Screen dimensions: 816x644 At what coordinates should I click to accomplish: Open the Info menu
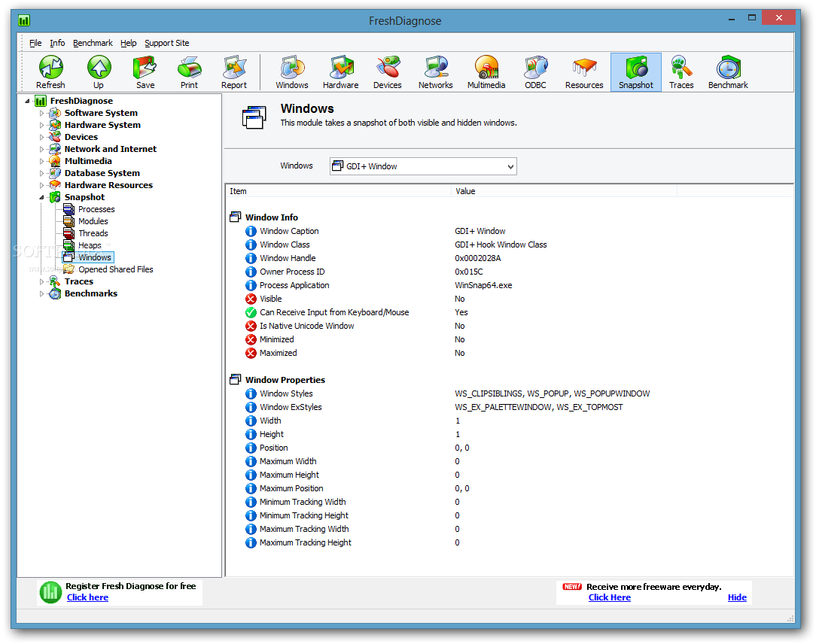tap(57, 43)
